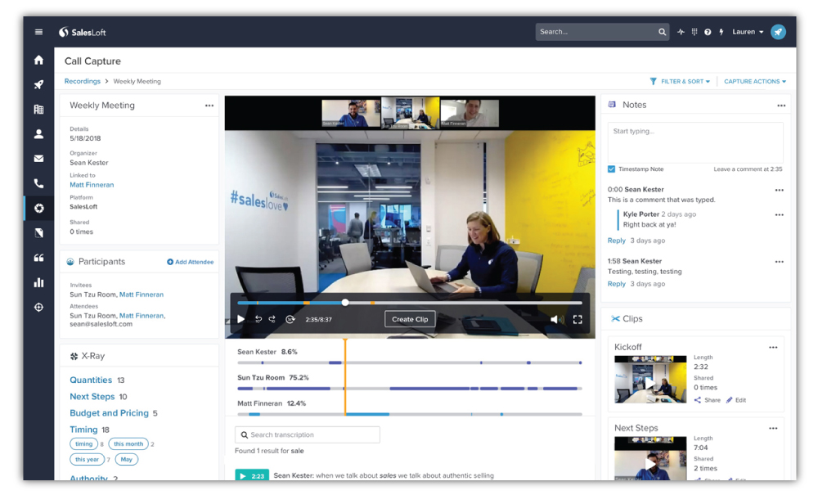The width and height of the screenshot is (818, 504).
Task: Open the Lauren user account dropdown
Action: tap(747, 32)
